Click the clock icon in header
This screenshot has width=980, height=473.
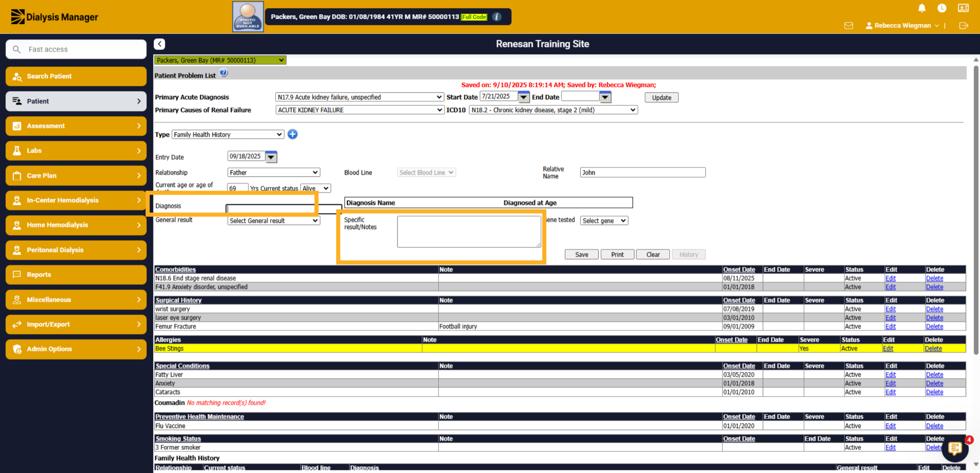(942, 8)
